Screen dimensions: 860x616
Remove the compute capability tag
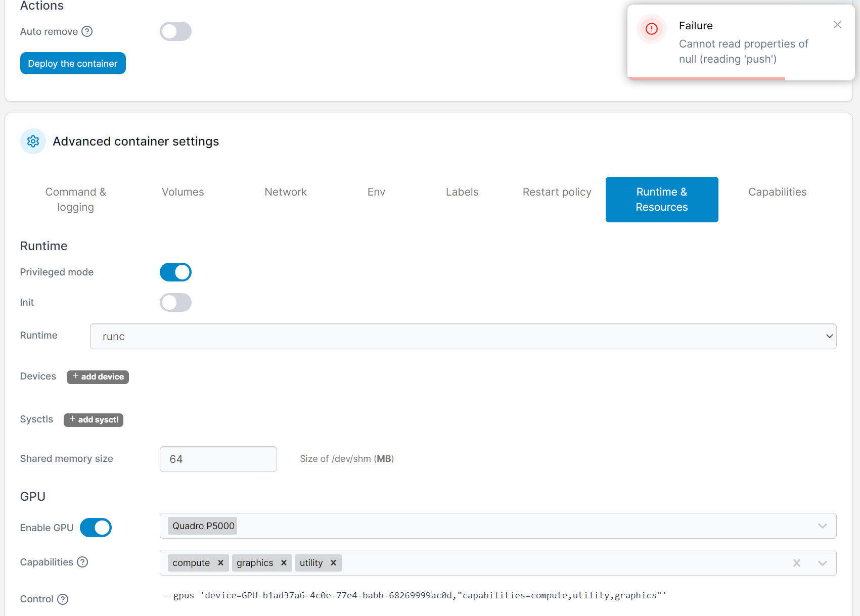221,562
